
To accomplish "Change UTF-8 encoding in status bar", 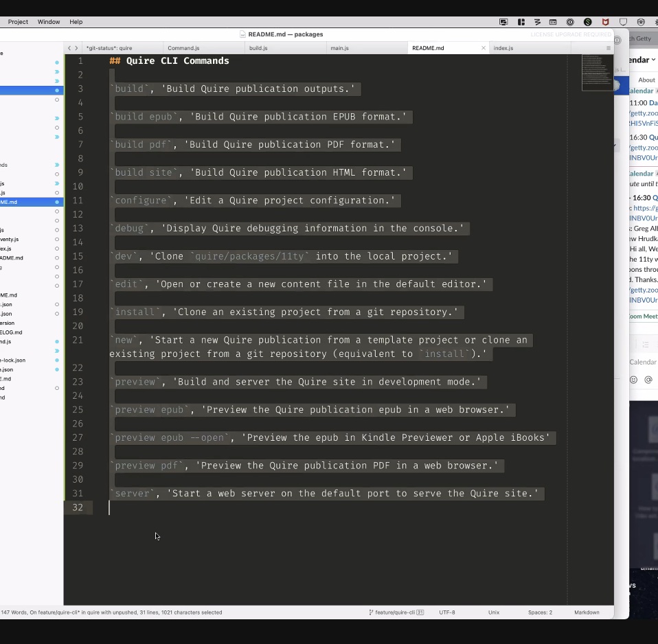I will 447,612.
